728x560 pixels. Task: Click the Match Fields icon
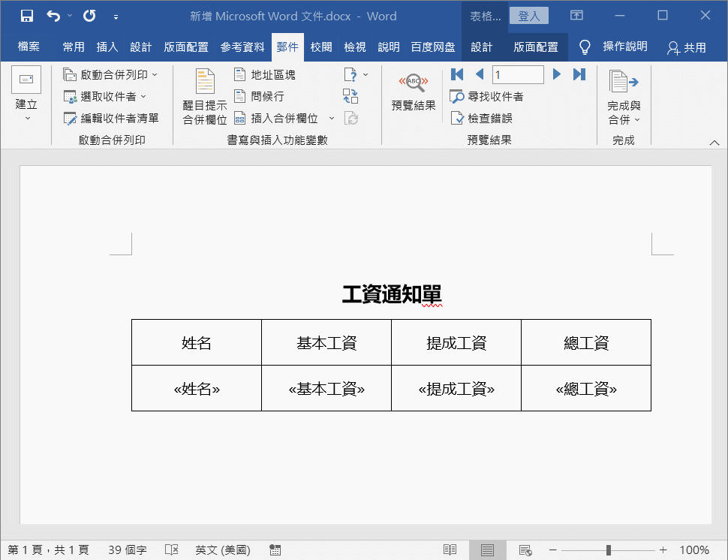tap(350, 97)
